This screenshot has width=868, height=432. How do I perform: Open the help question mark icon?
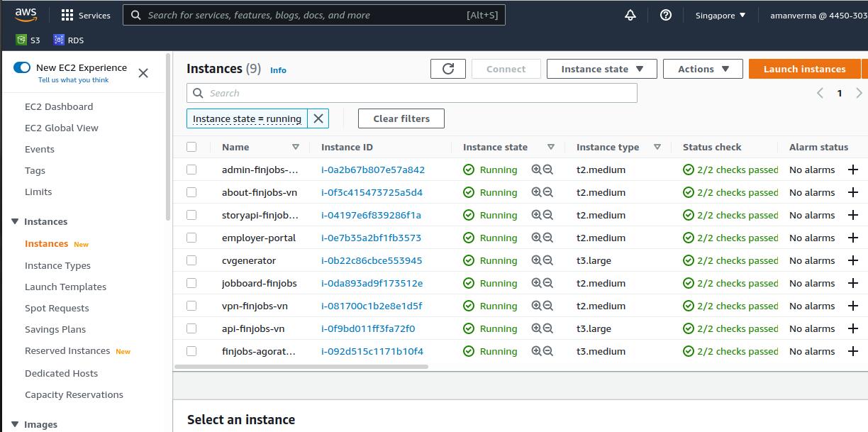point(665,15)
